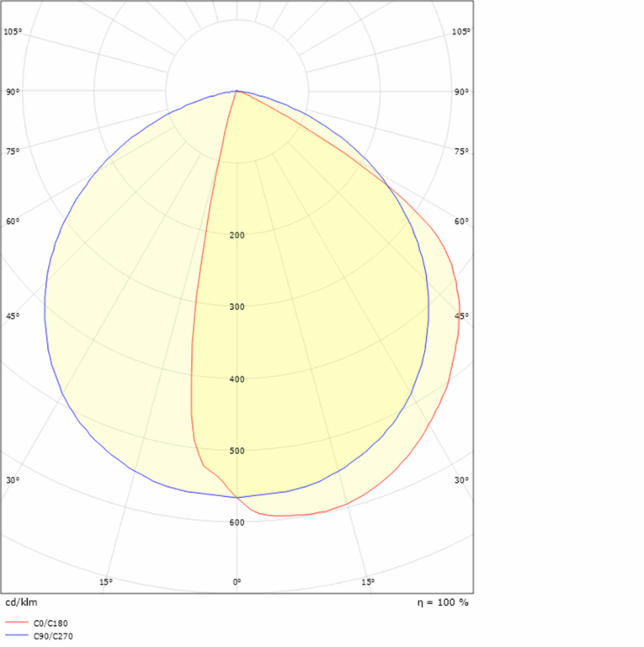Click the cd/klm unit label

(21, 602)
